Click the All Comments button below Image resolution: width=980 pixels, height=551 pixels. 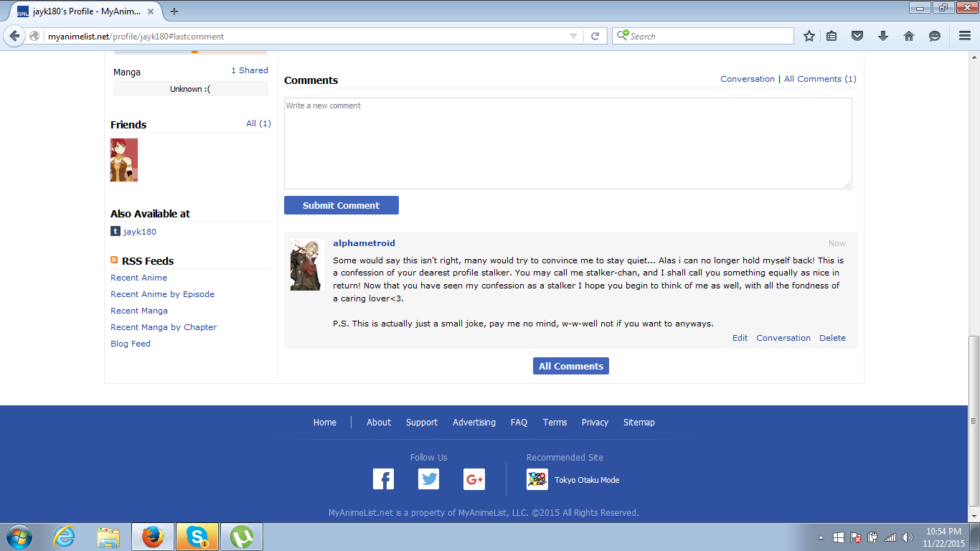570,366
